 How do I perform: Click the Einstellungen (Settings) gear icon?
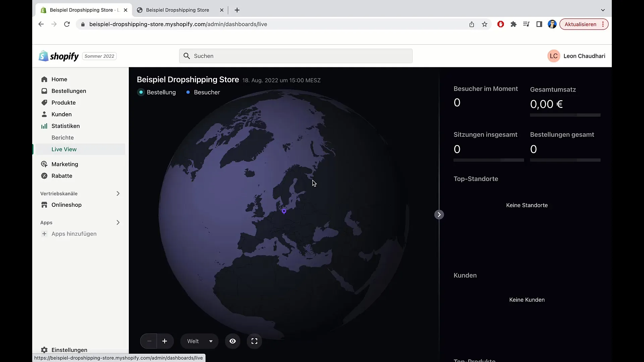click(44, 350)
